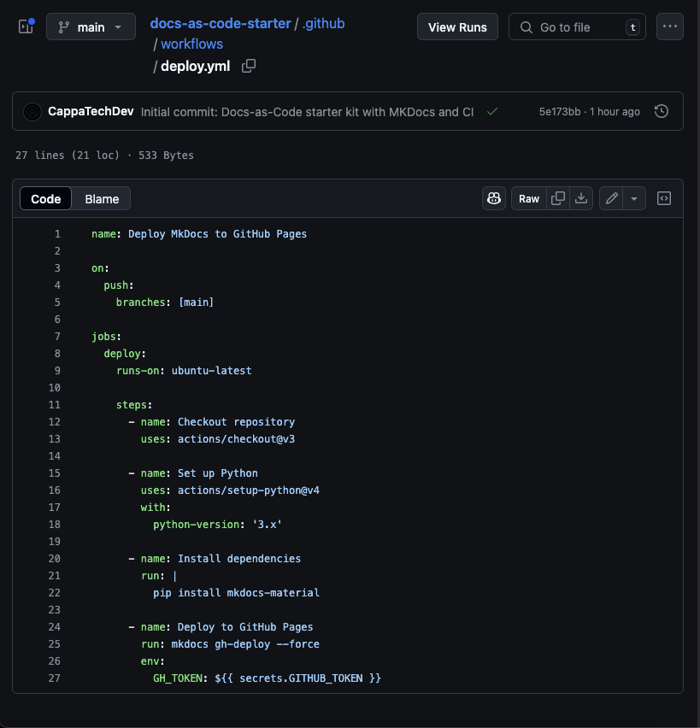Go to the .github folder breadcrumb
Screen dimensions: 700x728
click(324, 24)
